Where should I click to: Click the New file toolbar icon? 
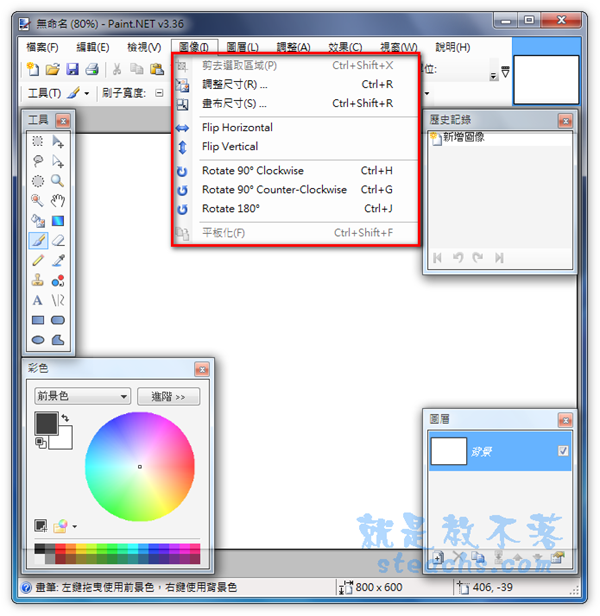coord(33,69)
